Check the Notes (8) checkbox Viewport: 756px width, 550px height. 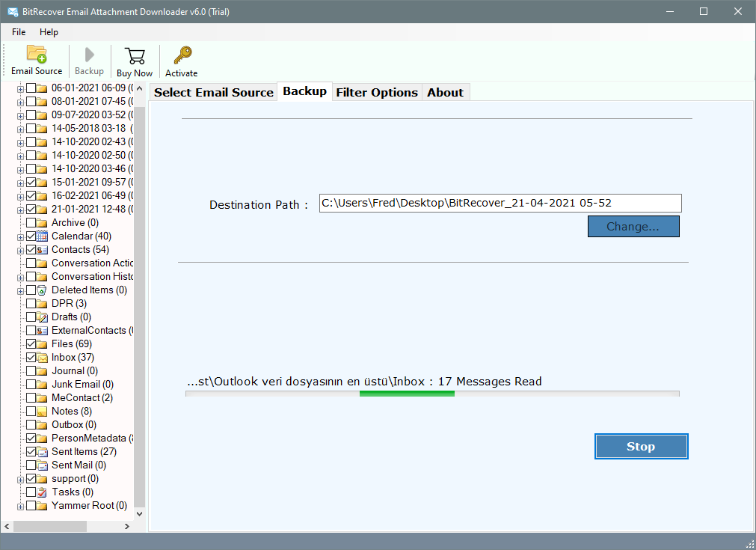click(x=31, y=412)
